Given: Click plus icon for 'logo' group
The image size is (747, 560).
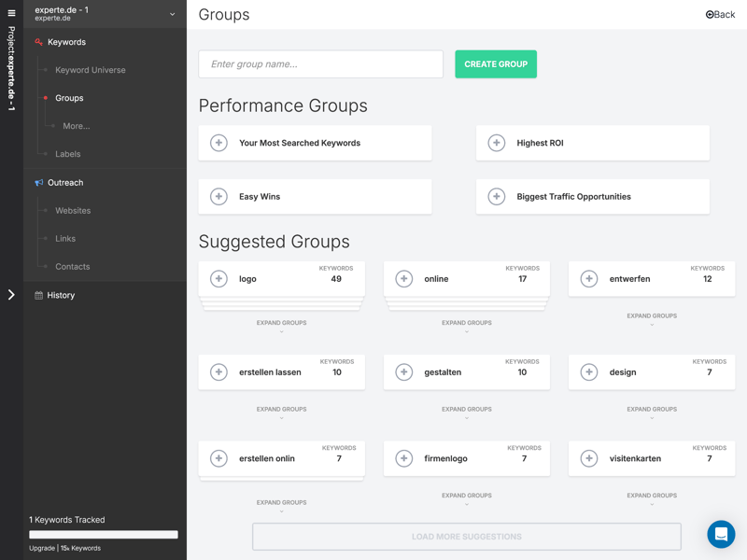Looking at the screenshot, I should click(x=218, y=279).
